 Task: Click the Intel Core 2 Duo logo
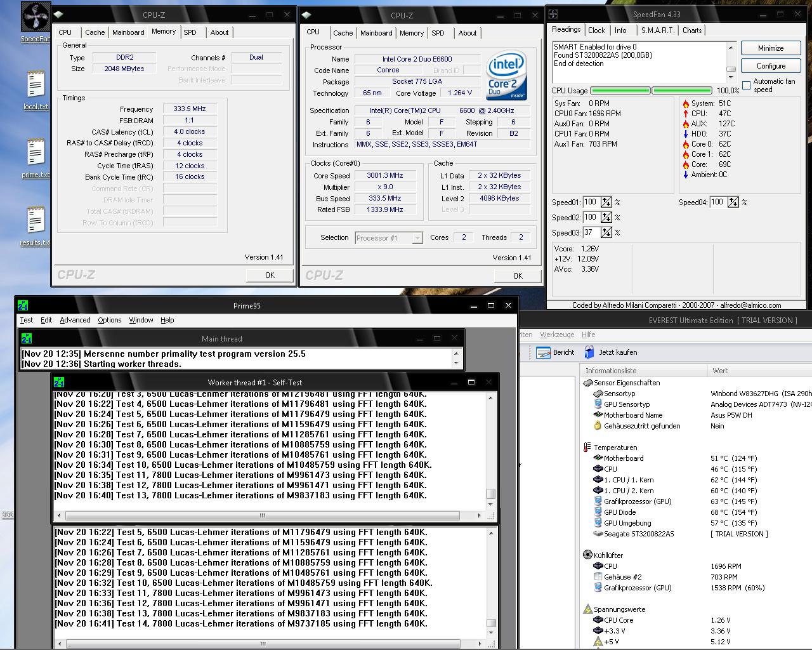click(x=506, y=76)
